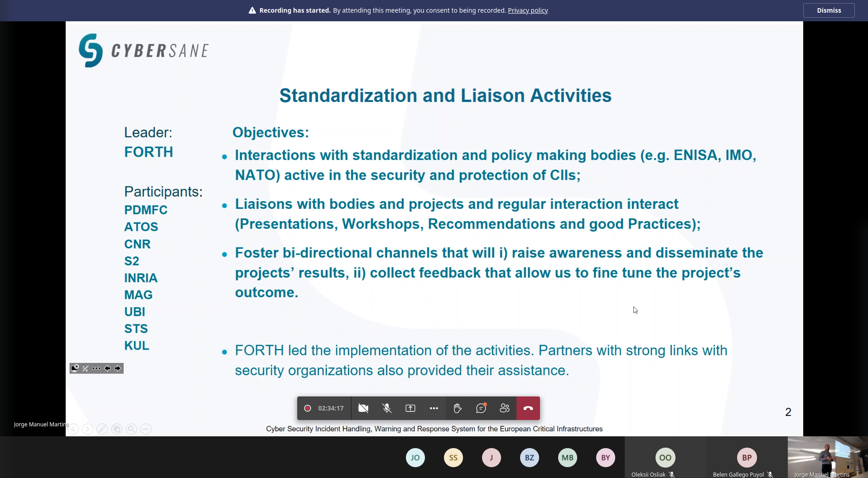868x478 pixels.
Task: Click the red recording indicator dot
Action: point(308,408)
